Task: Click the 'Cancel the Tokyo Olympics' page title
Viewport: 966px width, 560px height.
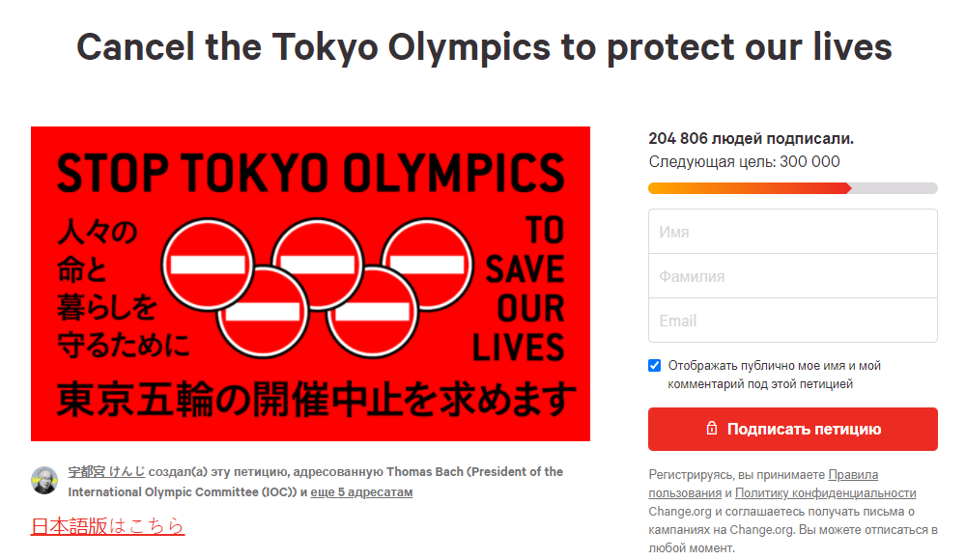Action: pyautogui.click(x=483, y=46)
